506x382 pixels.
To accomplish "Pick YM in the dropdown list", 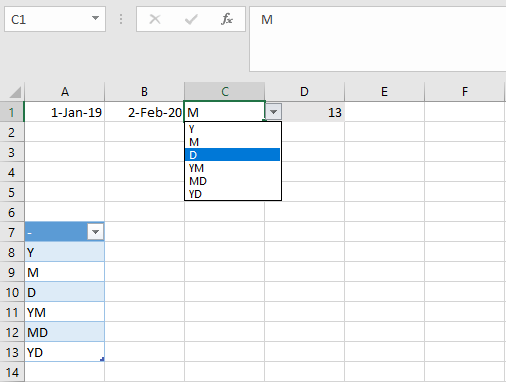I will pos(232,168).
